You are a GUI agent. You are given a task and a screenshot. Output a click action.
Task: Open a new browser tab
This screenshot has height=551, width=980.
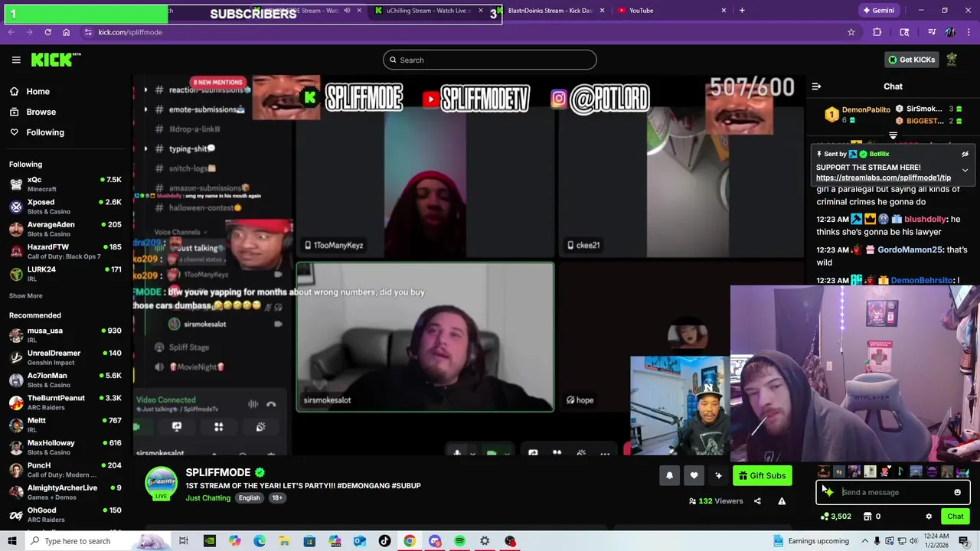point(742,11)
